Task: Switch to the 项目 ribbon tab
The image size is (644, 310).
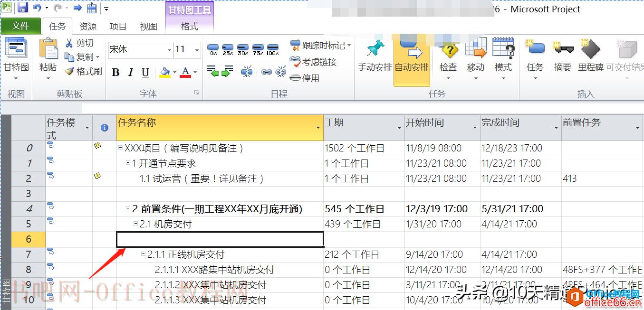Action: tap(118, 26)
